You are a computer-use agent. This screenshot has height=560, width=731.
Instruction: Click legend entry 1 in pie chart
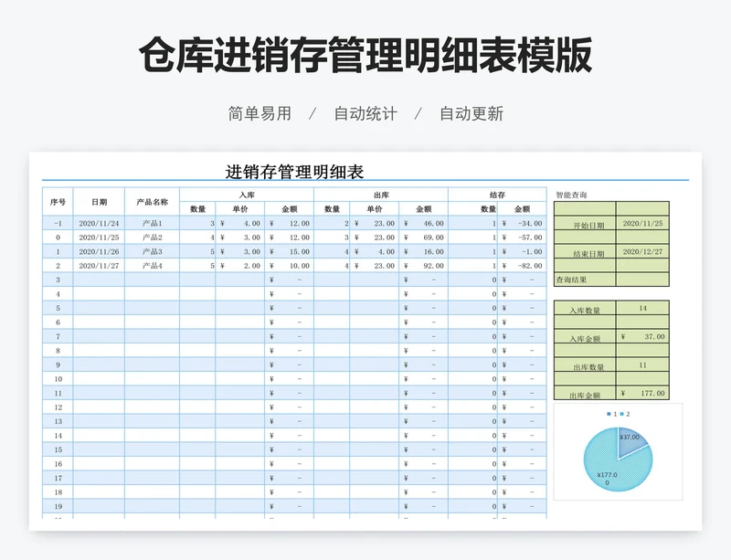pos(611,414)
